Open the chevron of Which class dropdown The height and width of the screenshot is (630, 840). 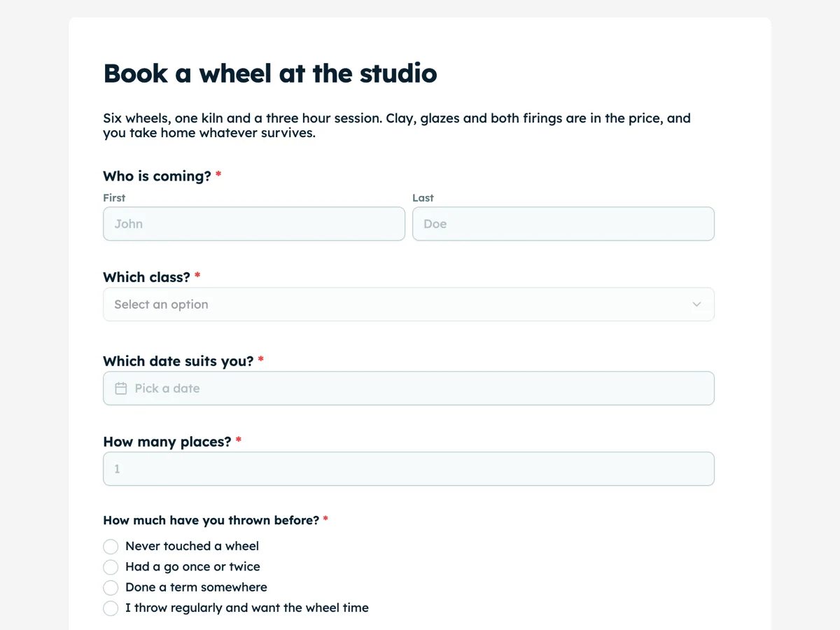pyautogui.click(x=696, y=304)
